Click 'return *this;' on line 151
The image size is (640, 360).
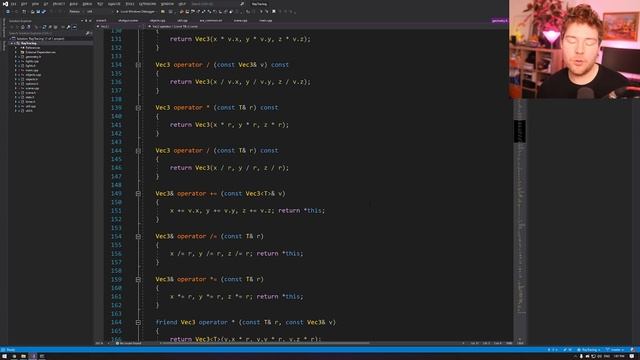[302, 211]
